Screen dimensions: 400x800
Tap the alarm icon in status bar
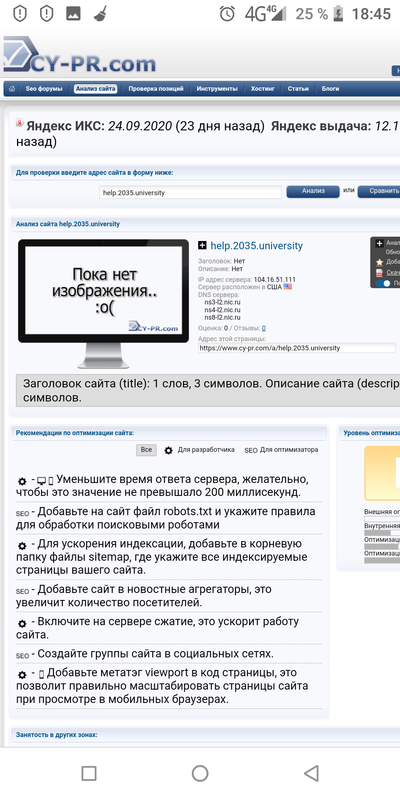[227, 14]
